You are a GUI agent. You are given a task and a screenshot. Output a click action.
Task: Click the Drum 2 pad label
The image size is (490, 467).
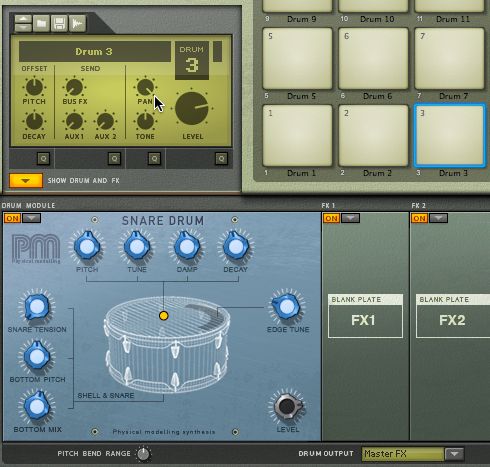pos(377,173)
